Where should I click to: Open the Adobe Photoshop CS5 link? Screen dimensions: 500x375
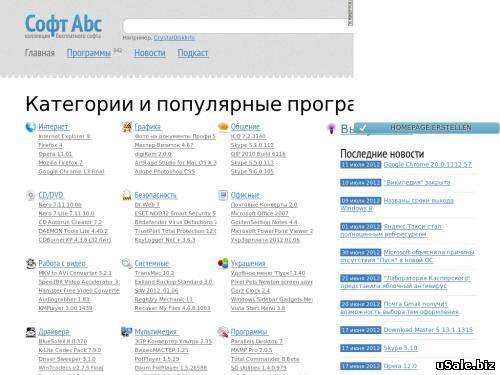point(165,171)
